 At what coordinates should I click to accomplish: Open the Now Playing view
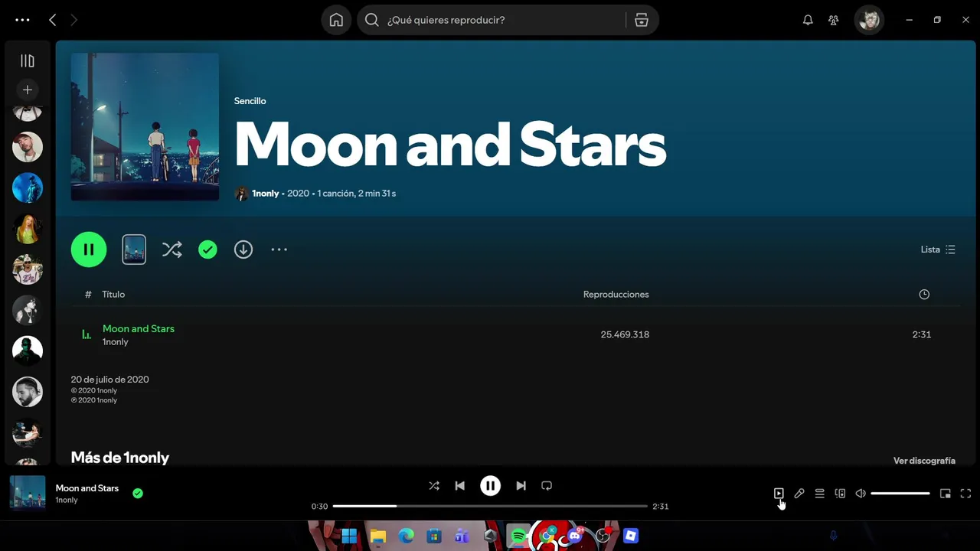point(779,494)
